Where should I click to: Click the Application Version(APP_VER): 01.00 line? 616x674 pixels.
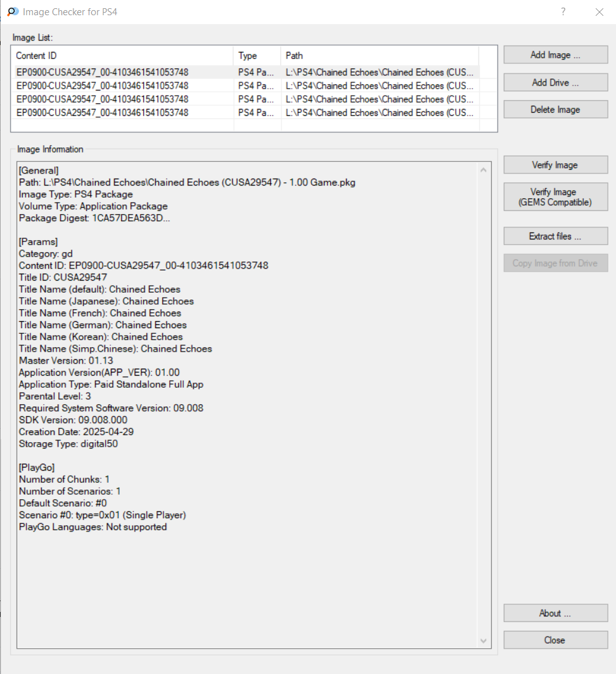coord(99,372)
